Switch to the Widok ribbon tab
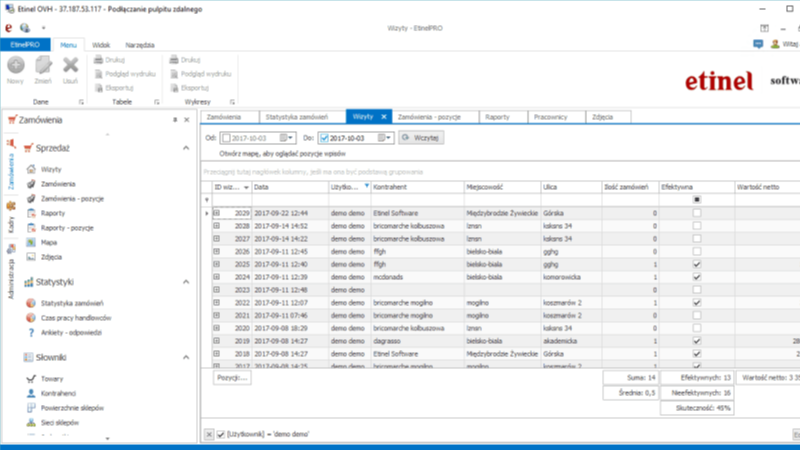This screenshot has height=450, width=800. (100, 45)
